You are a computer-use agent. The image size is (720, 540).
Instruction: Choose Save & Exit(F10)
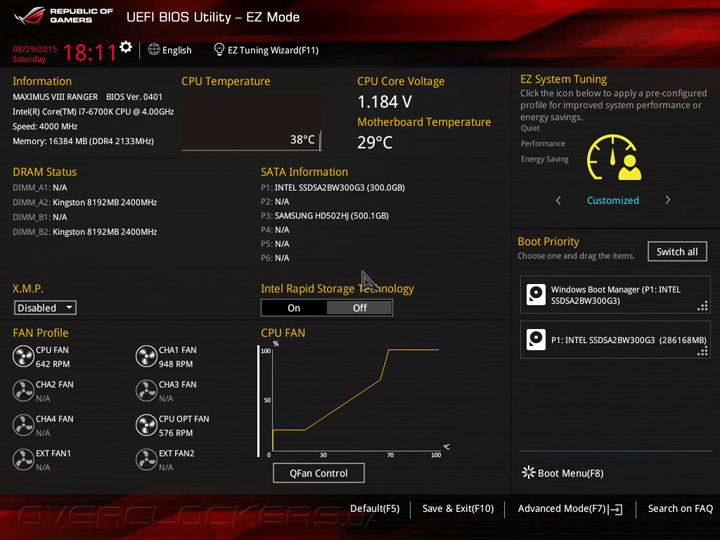pyautogui.click(x=458, y=509)
